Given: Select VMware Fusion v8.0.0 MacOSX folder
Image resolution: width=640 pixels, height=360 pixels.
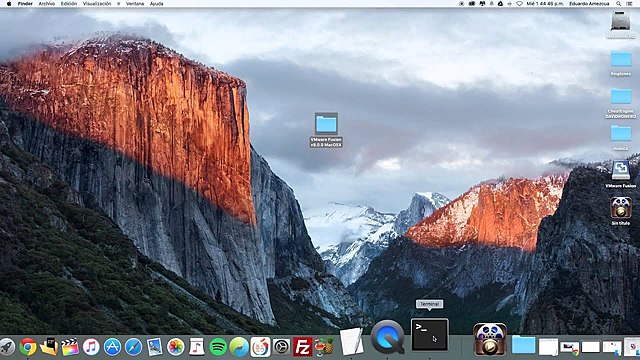Looking at the screenshot, I should click(x=326, y=130).
